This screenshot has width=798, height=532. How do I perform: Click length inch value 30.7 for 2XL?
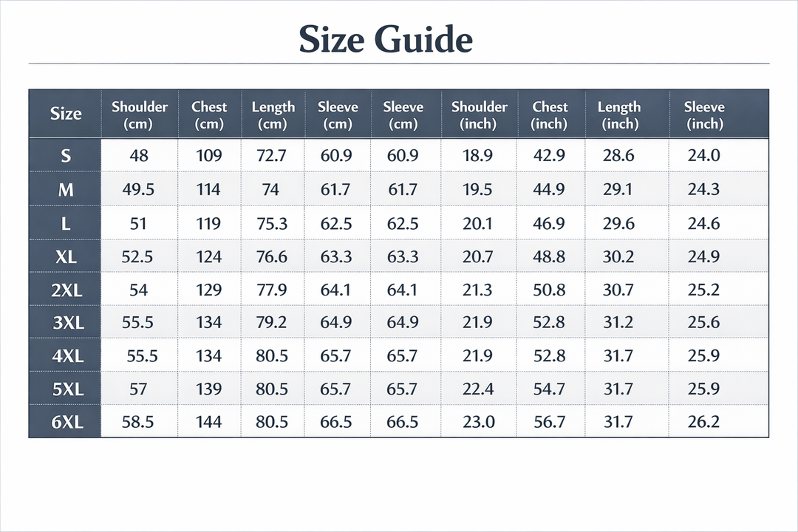(618, 290)
